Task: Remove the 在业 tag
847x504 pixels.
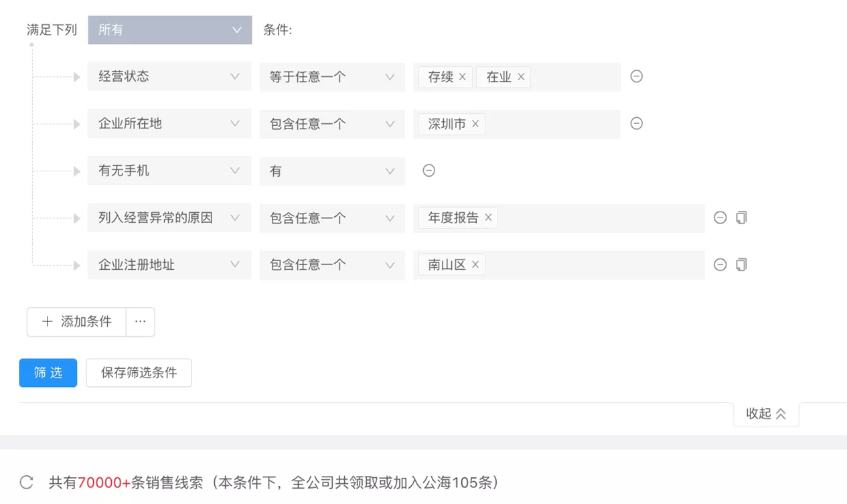Action: pyautogui.click(x=521, y=77)
